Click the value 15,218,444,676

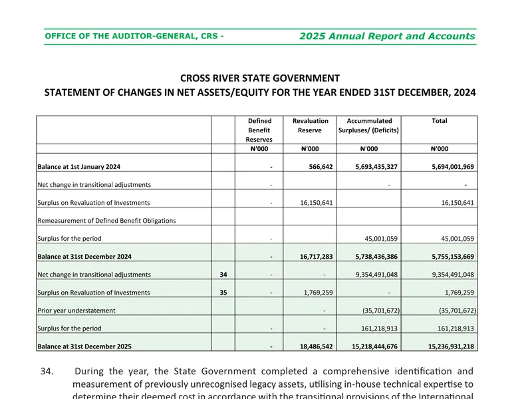point(374,346)
